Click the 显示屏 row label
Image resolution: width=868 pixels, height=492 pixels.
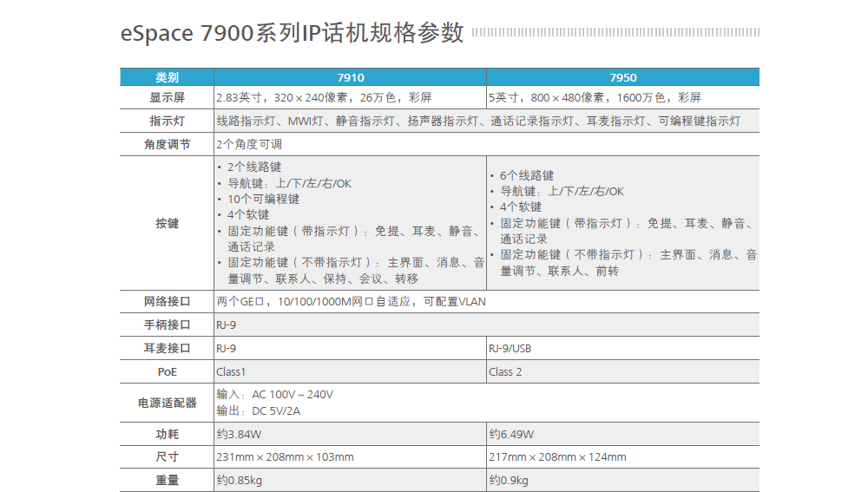point(167,97)
